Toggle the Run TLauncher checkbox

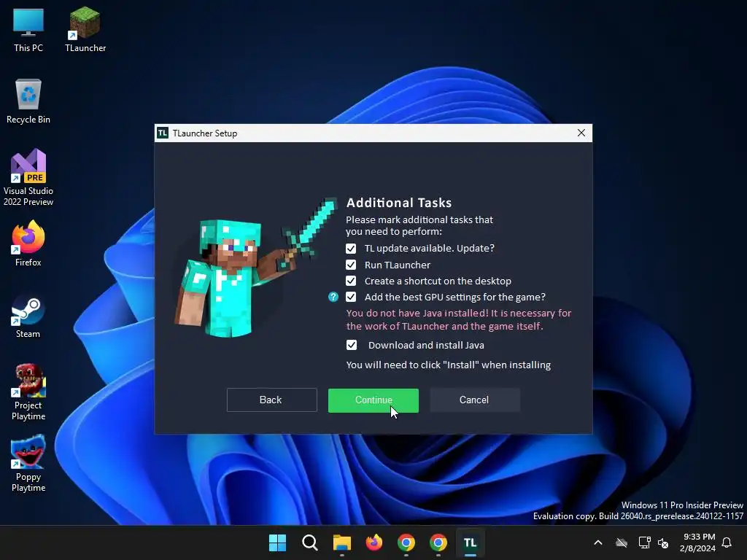tap(351, 265)
